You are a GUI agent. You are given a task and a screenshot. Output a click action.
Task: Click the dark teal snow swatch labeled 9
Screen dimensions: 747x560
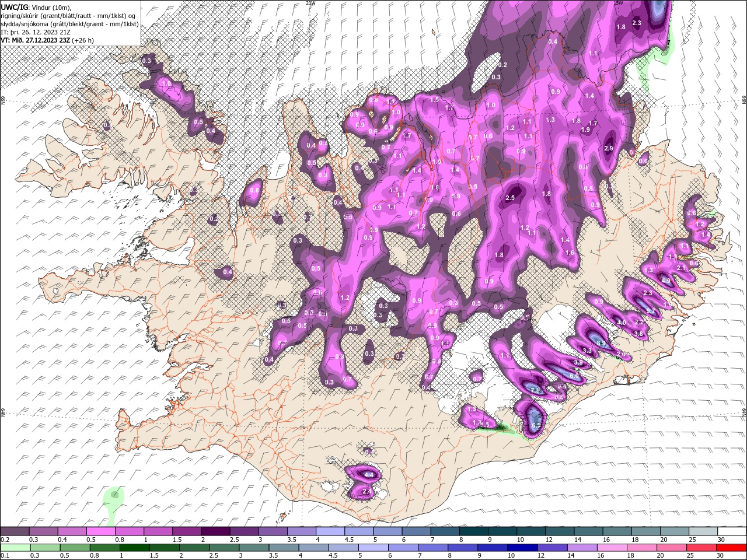point(502,531)
